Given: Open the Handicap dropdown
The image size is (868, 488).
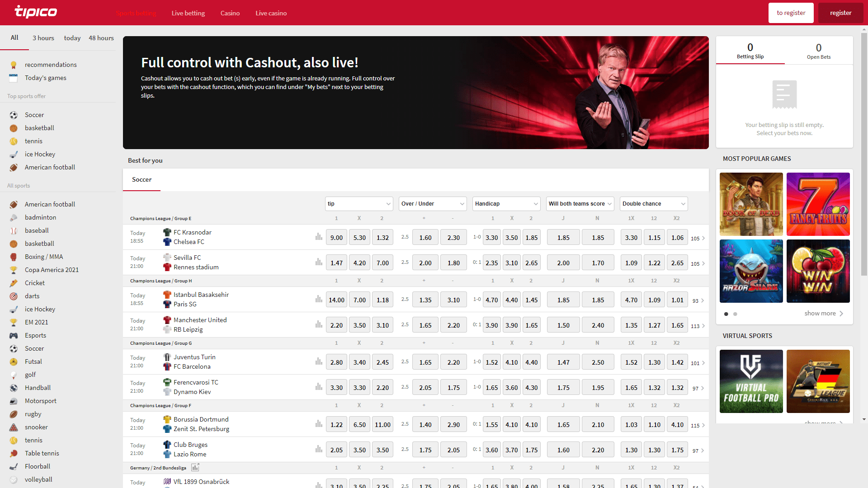Looking at the screenshot, I should click(506, 204).
